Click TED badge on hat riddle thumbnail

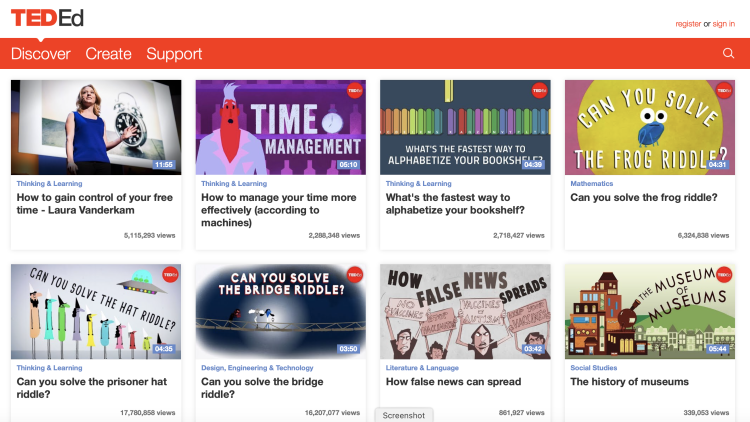pyautogui.click(x=169, y=275)
